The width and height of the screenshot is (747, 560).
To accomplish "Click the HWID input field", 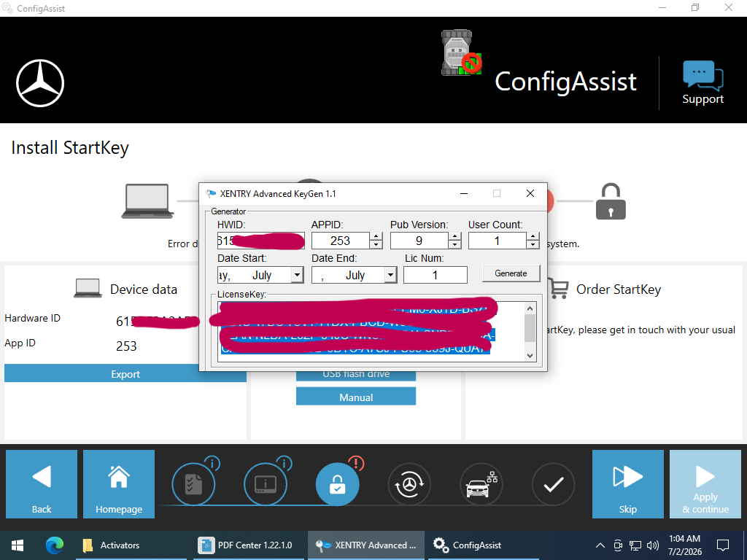I will tap(260, 241).
